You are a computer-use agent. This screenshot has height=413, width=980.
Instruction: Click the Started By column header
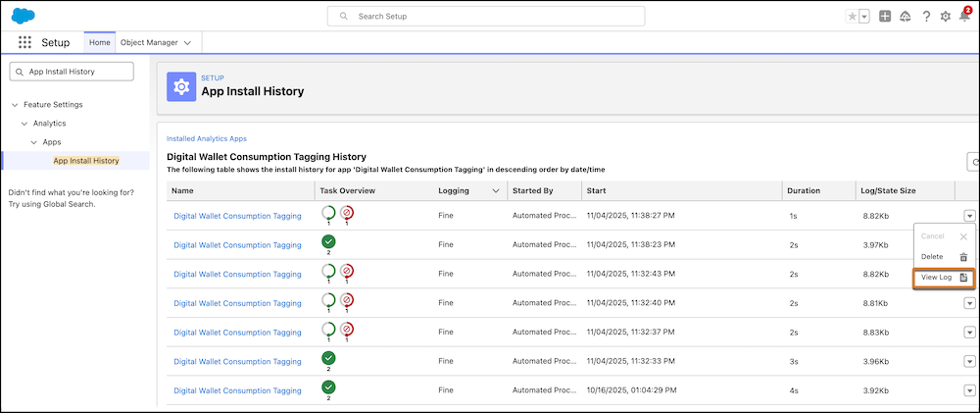coord(544,190)
